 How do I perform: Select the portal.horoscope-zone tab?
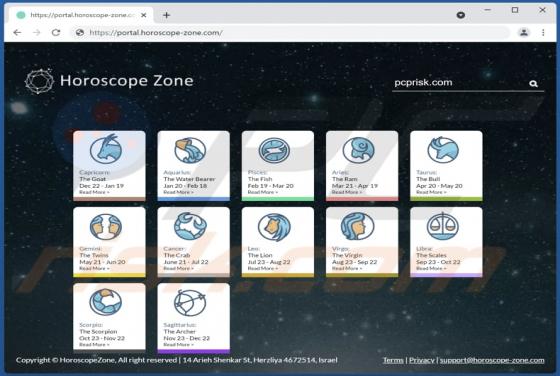click(x=79, y=15)
